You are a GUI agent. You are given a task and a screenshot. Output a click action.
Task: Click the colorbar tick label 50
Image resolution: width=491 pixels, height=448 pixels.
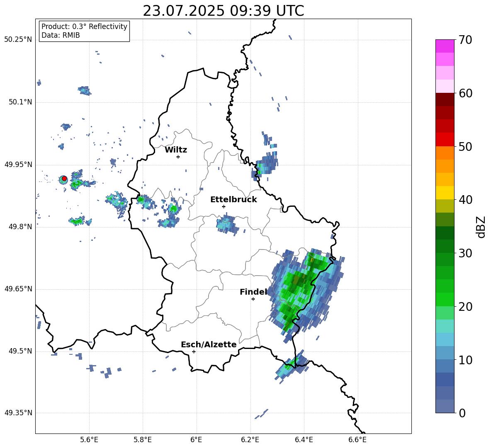(465, 147)
